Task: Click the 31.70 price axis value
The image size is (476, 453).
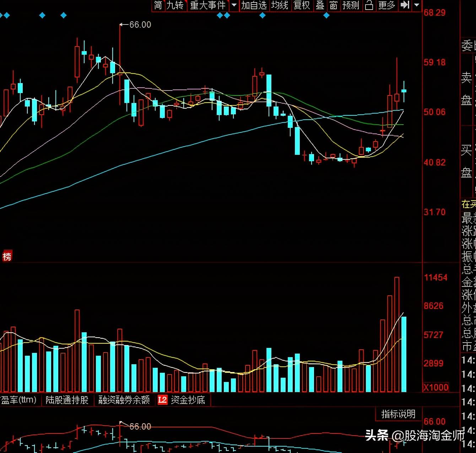Action: pos(434,212)
